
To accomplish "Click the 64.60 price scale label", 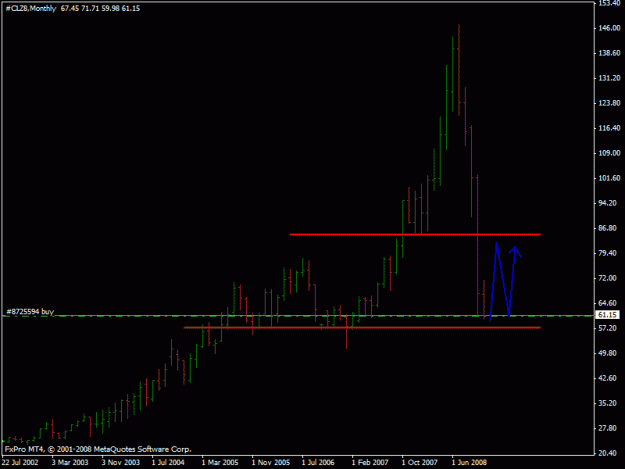I will tap(609, 303).
